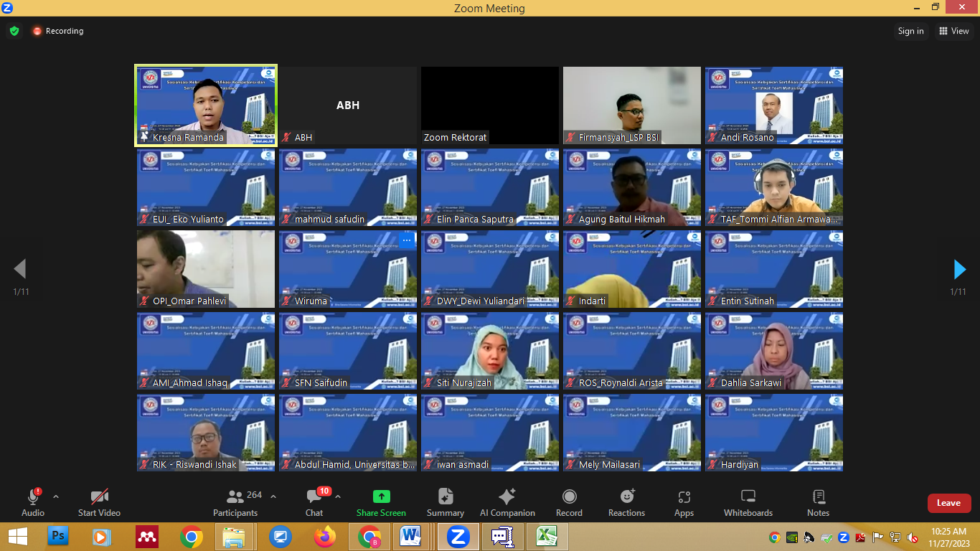The height and width of the screenshot is (551, 980).
Task: Select Firmansyah_LSP BSI video tile
Action: (632, 105)
